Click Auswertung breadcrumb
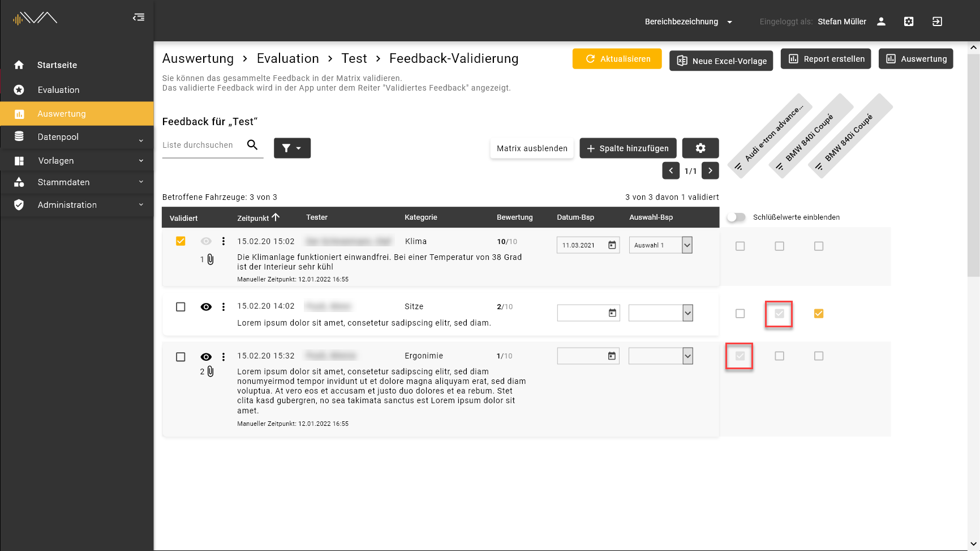980x551 pixels. (198, 58)
